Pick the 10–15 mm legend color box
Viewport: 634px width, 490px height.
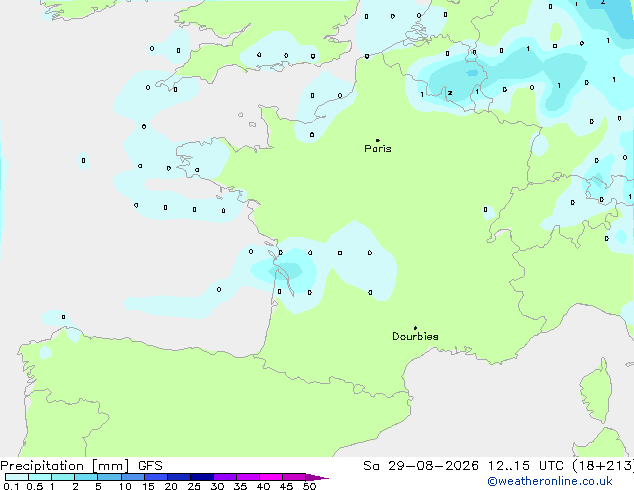coord(132,477)
